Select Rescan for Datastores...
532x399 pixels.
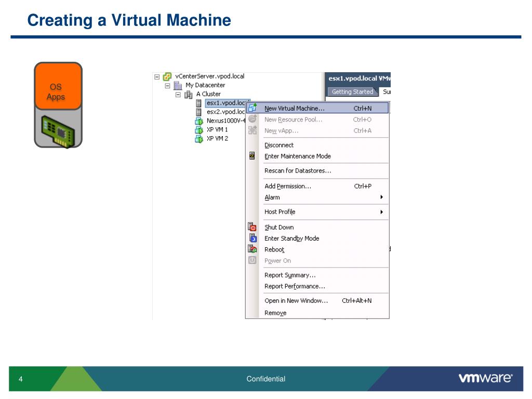pos(317,171)
